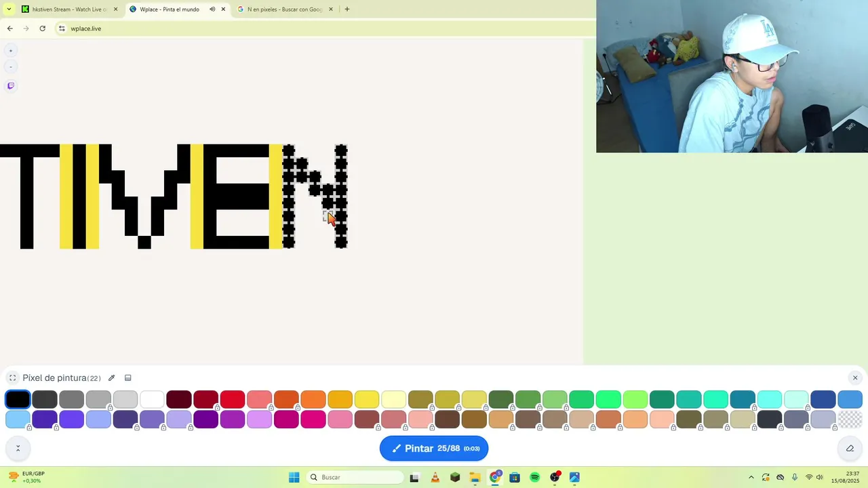The height and width of the screenshot is (488, 868).
Task: Open VLC from the taskbar
Action: [435, 477]
